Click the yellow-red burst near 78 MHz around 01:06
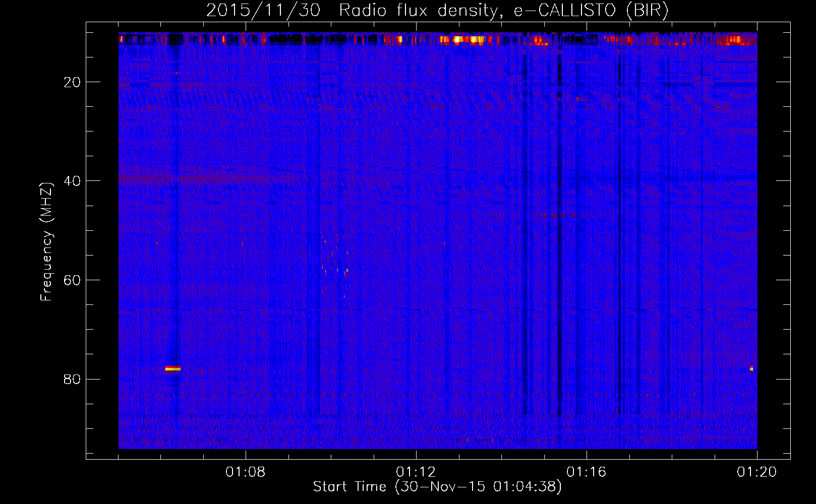 172,368
